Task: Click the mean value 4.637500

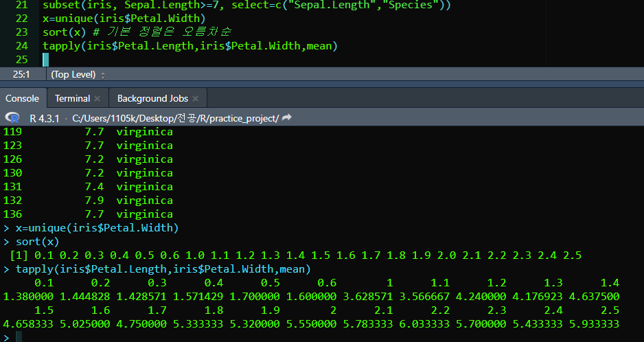Action: [x=595, y=297]
